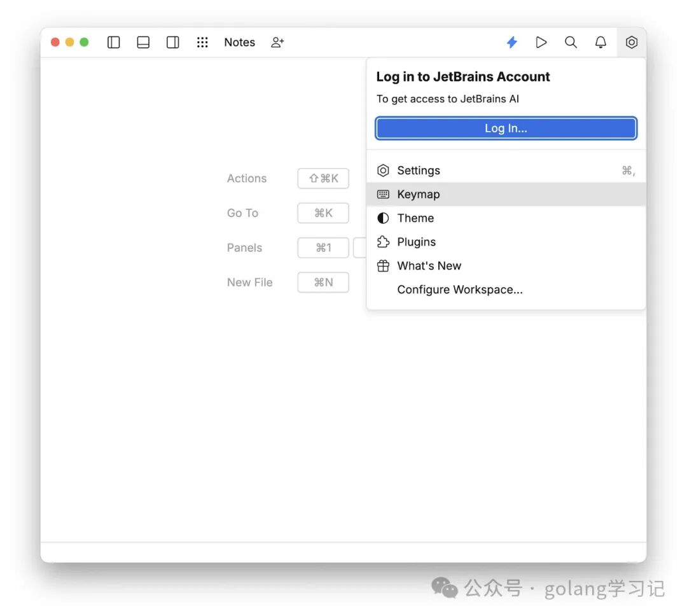The height and width of the screenshot is (616, 687).
Task: Toggle the bottom panel icon
Action: 143,42
